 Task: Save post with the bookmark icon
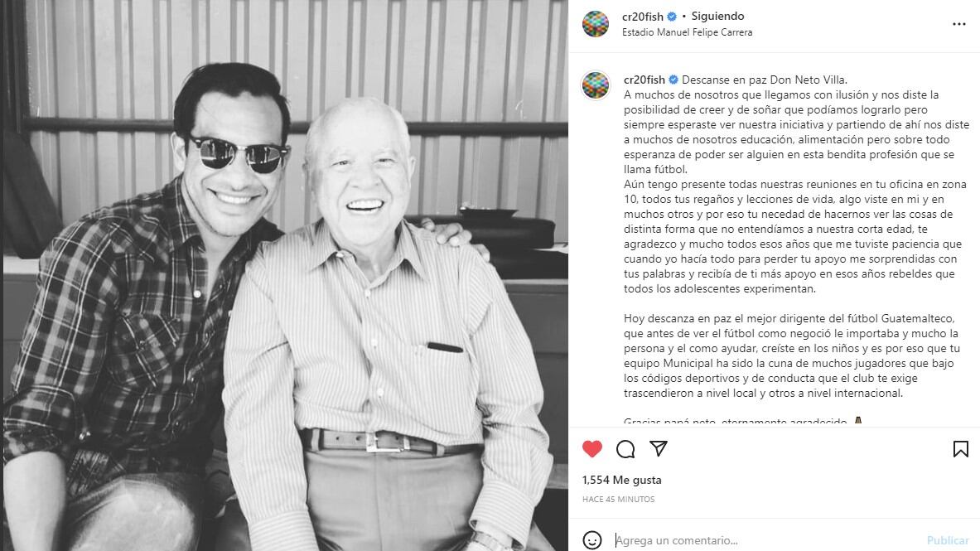point(961,449)
